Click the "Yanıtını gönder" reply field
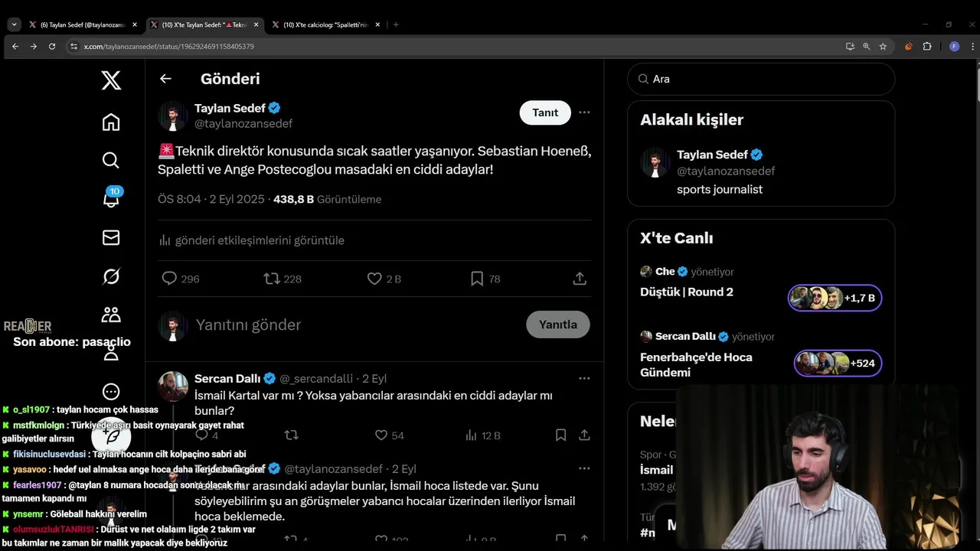Viewport: 980px width, 551px height. (248, 324)
